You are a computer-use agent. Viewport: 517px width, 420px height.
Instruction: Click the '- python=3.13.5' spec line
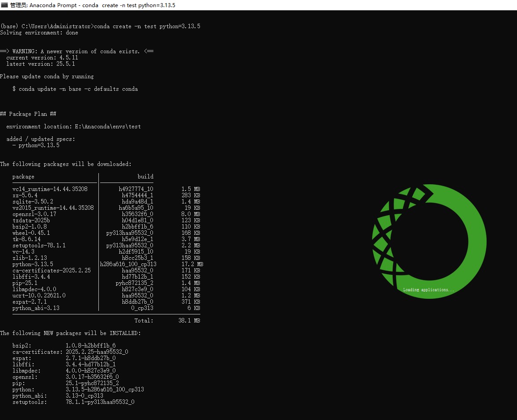pyautogui.click(x=36, y=145)
